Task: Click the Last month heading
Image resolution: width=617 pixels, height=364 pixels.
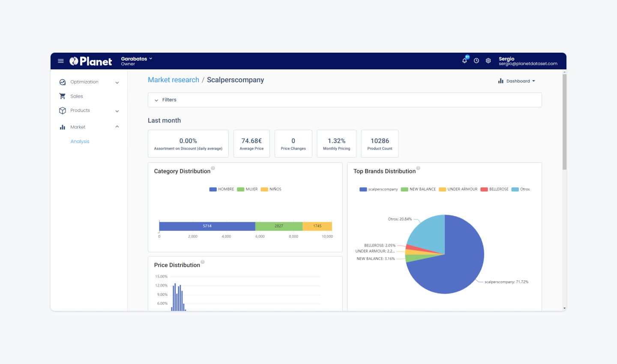Action: click(165, 121)
